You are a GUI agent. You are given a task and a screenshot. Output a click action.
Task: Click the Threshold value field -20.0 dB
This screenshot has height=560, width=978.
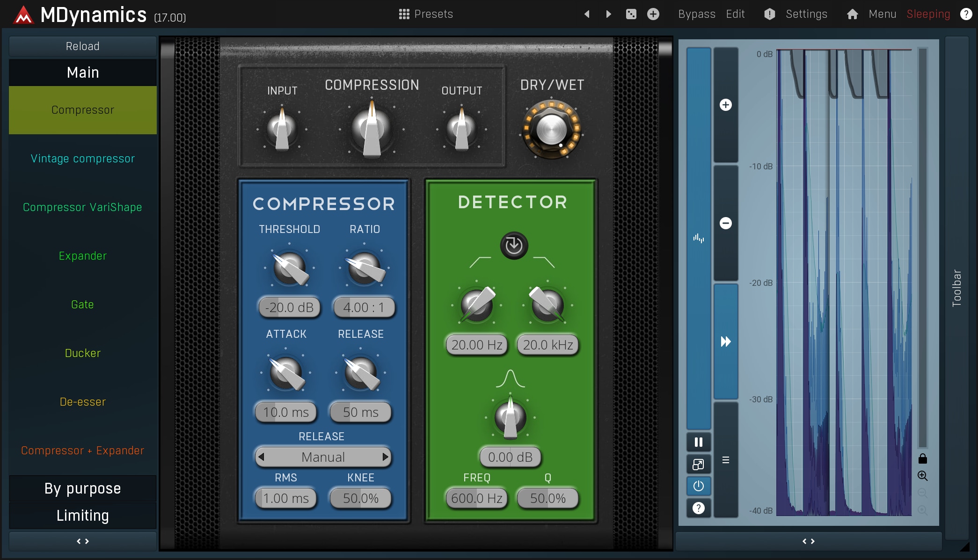tap(289, 307)
